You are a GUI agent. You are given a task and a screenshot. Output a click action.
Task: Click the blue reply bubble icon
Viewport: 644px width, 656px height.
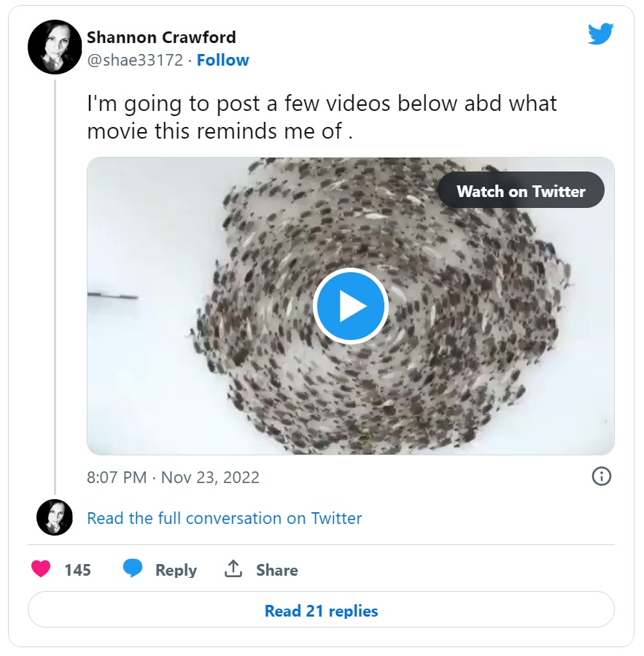tap(133, 569)
